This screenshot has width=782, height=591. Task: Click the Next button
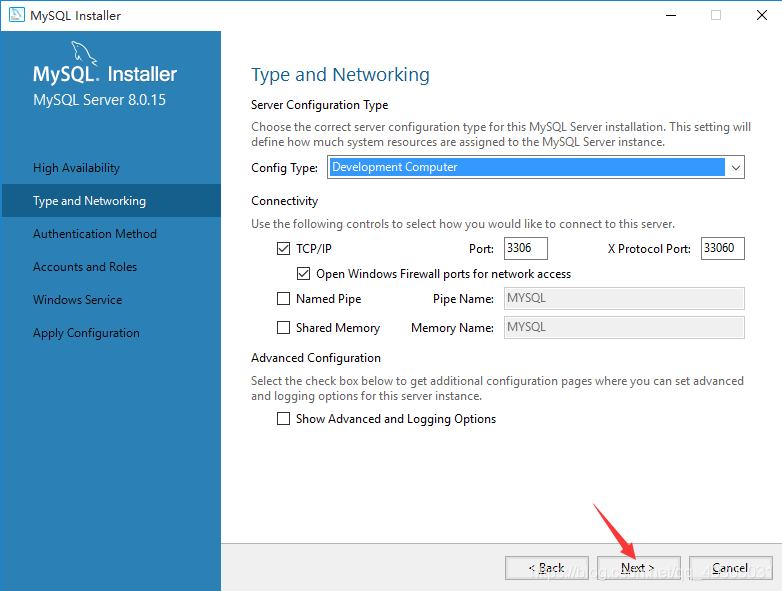[638, 568]
